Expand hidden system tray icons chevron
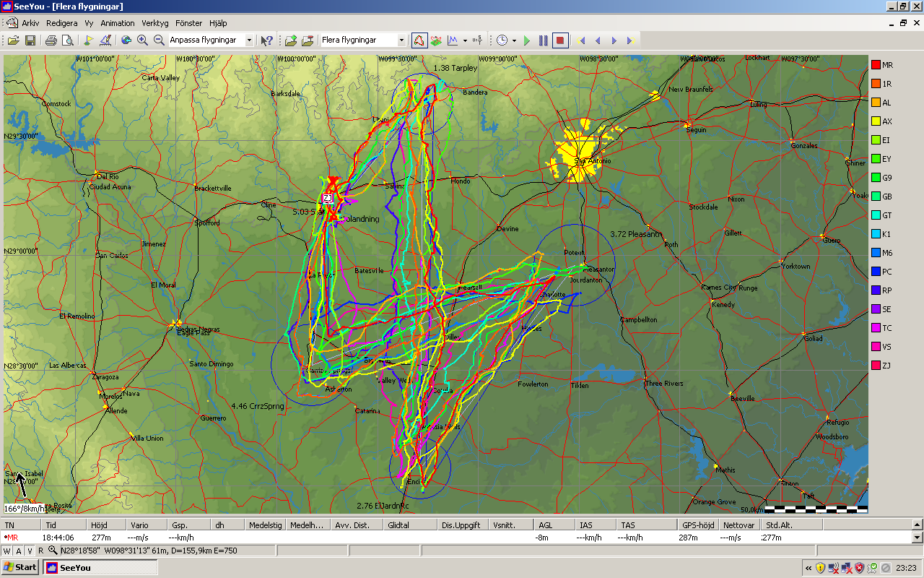 point(808,568)
